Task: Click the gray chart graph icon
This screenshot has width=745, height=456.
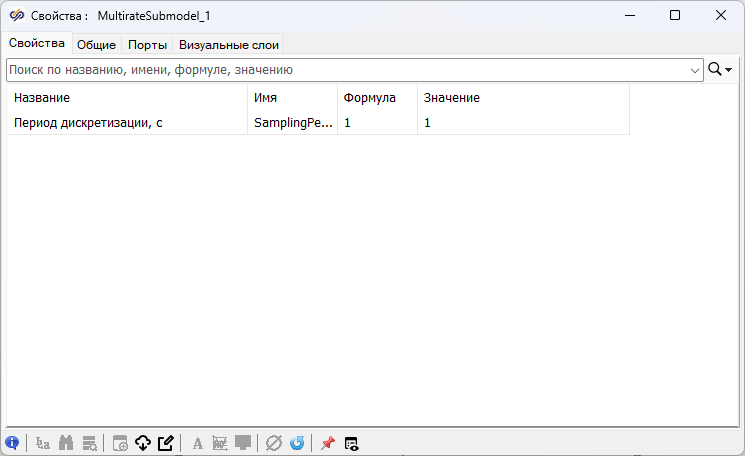Action: click(220, 443)
